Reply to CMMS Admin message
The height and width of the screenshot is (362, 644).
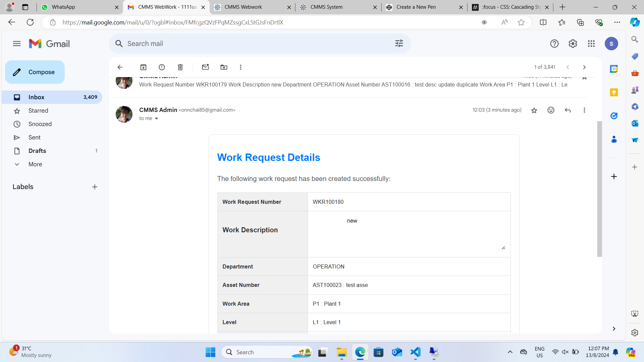point(568,110)
